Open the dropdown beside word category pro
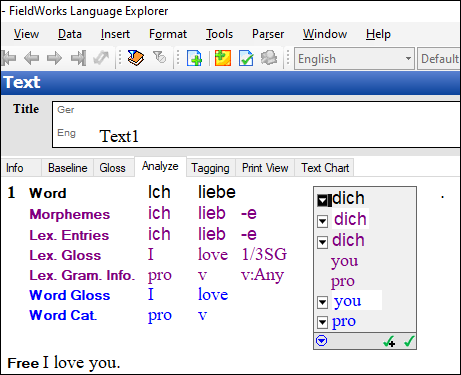This screenshot has width=461, height=375. [322, 322]
